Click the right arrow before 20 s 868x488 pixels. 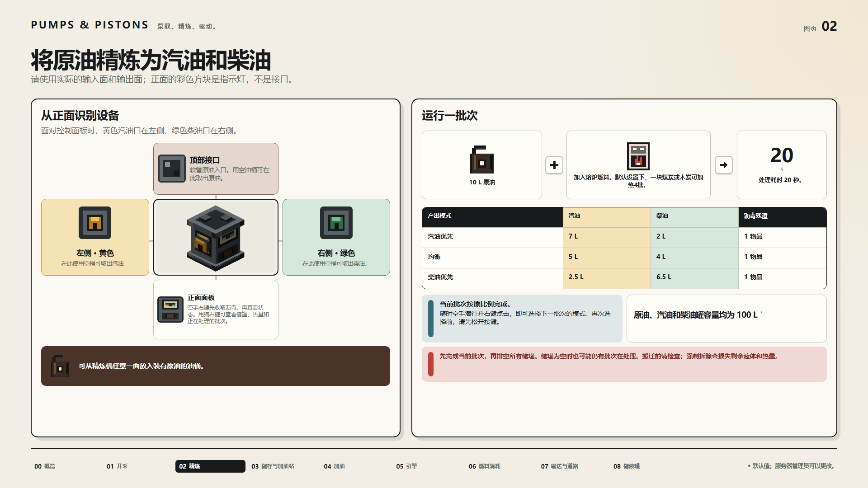pyautogui.click(x=724, y=165)
